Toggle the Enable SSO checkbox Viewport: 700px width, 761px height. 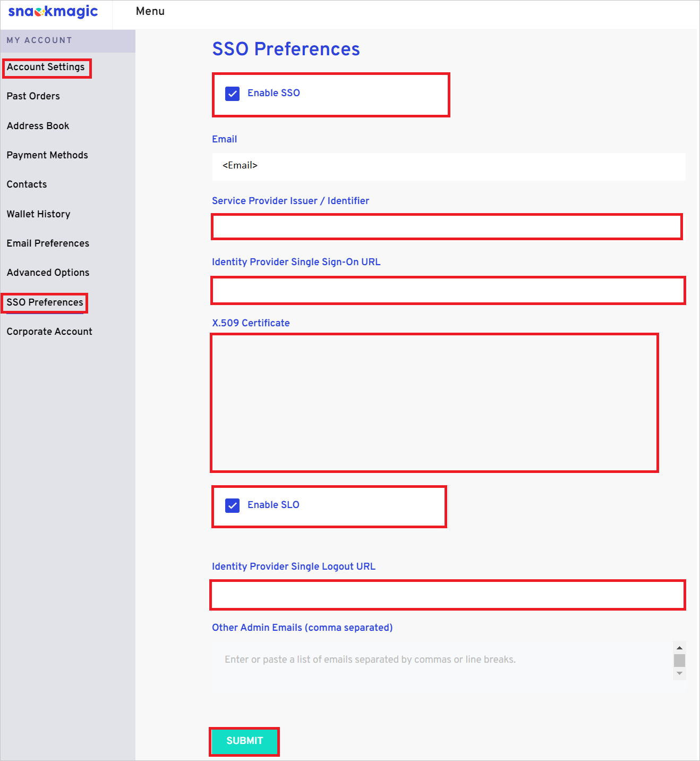232,94
